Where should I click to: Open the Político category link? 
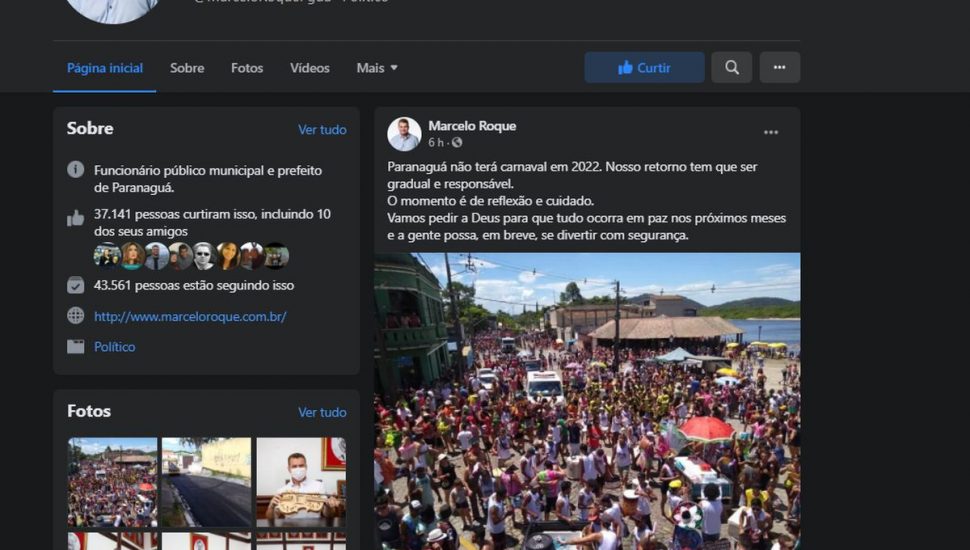(x=114, y=347)
